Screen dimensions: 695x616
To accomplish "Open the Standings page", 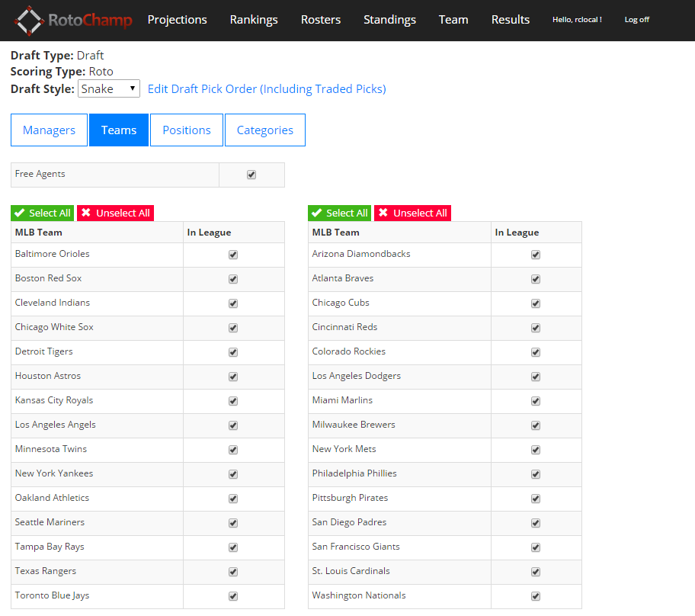I will 389,20.
